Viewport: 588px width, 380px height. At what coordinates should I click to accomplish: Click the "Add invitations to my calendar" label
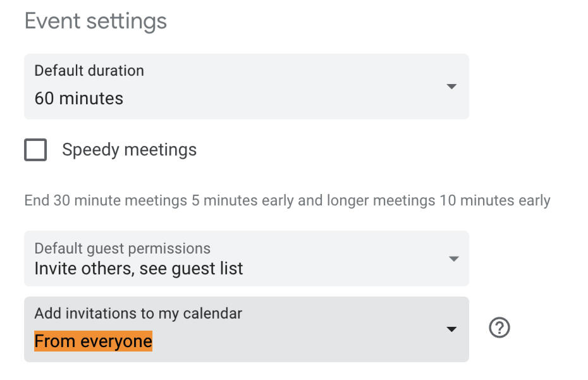click(138, 313)
